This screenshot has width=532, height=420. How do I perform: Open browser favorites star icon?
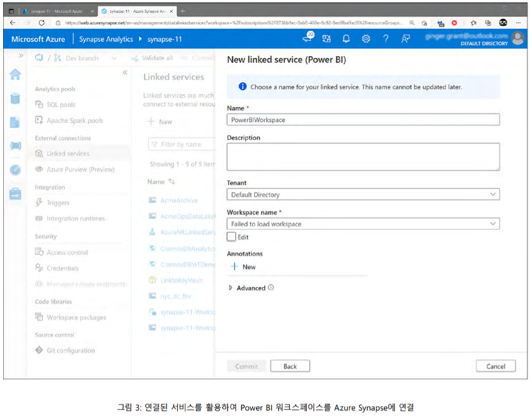point(473,23)
